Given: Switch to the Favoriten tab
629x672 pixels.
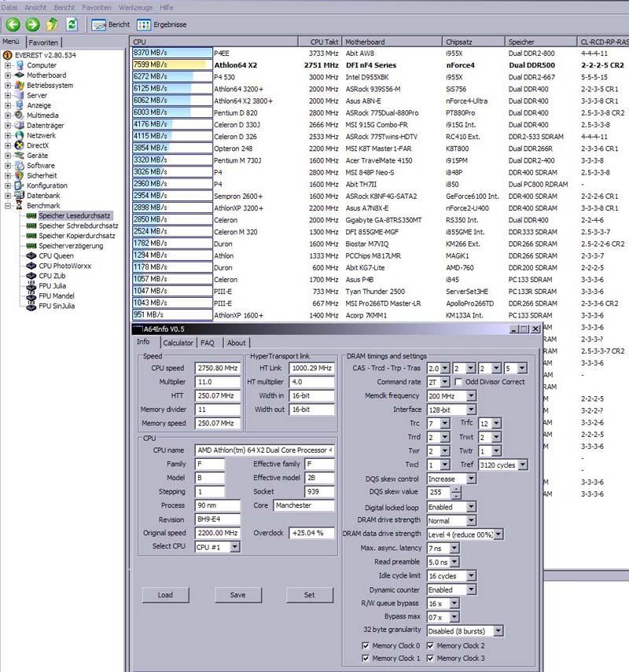Looking at the screenshot, I should pos(43,42).
